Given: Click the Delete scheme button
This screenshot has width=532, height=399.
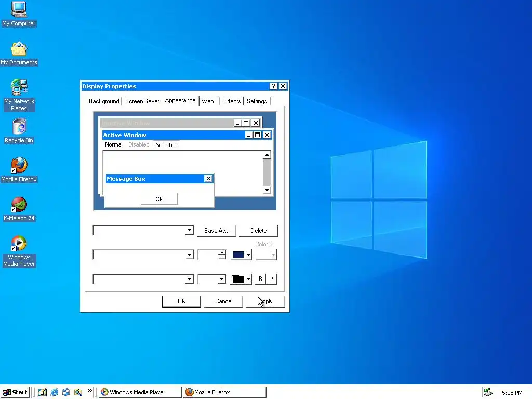Looking at the screenshot, I should (x=259, y=231).
